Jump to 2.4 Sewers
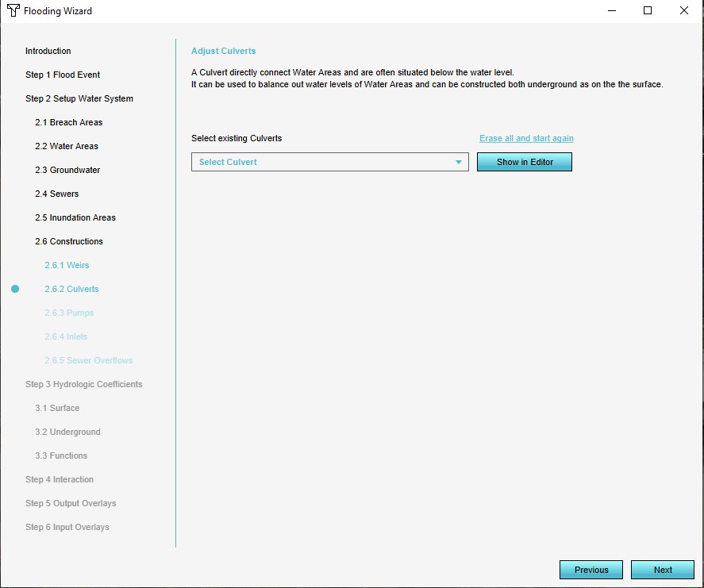The height and width of the screenshot is (588, 704). click(56, 194)
